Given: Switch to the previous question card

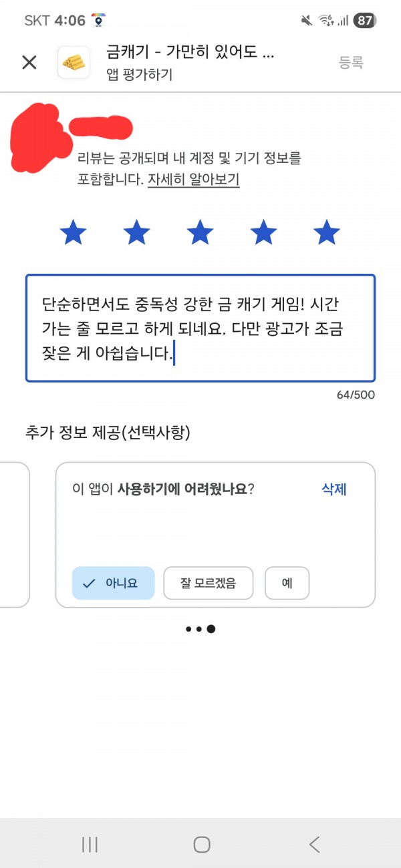Looking at the screenshot, I should [13, 535].
